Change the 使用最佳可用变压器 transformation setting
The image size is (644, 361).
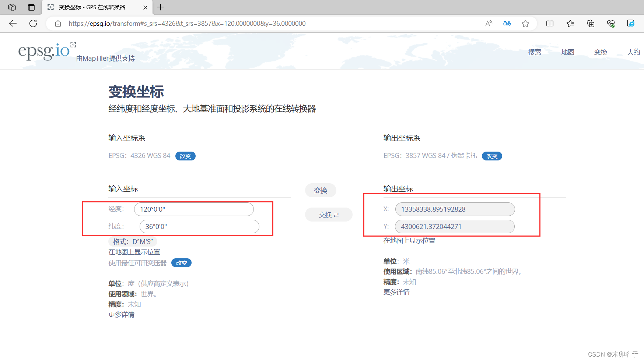[x=181, y=263]
